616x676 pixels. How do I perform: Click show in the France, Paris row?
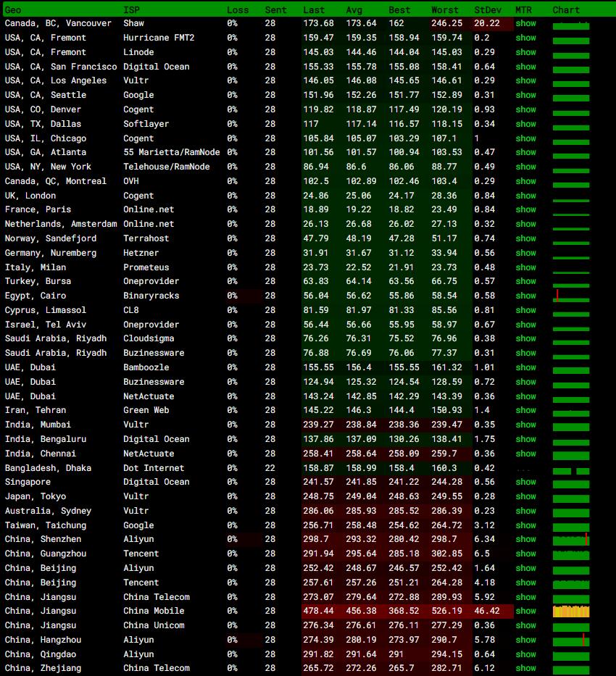point(525,209)
